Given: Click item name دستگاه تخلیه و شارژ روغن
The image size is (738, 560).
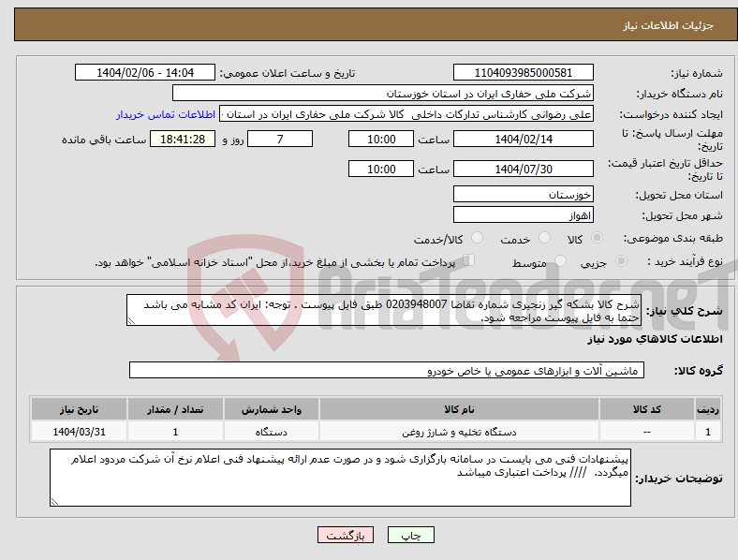Looking at the screenshot, I should (459, 432).
